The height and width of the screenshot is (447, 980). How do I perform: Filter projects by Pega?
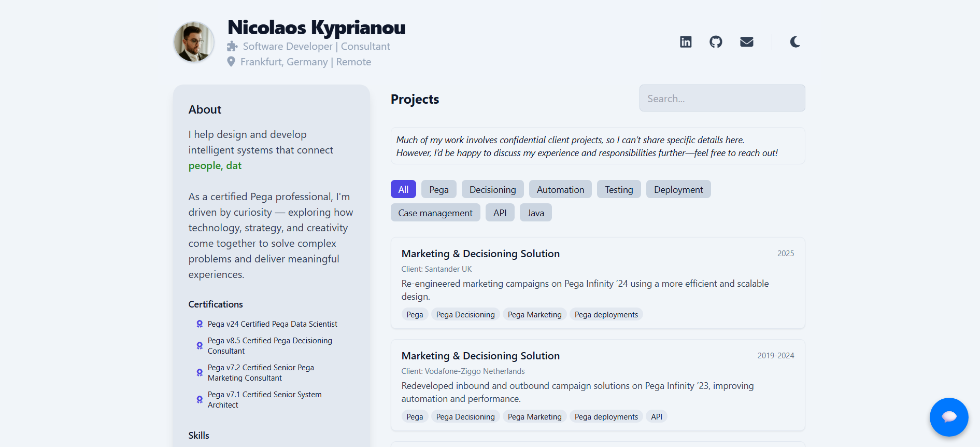[438, 190]
